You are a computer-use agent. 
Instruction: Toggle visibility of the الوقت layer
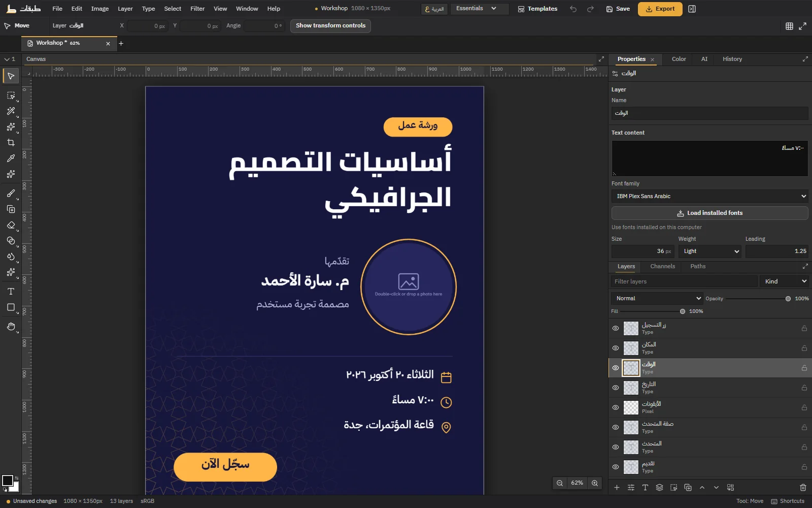tap(616, 368)
